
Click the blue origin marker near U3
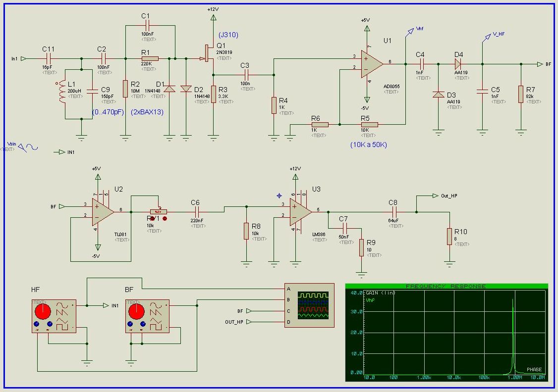click(279, 196)
